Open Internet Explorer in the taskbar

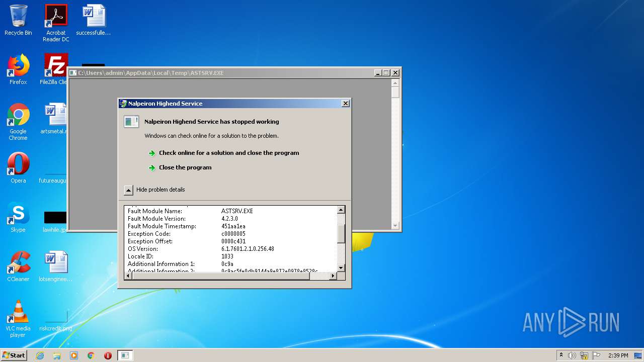[40, 355]
